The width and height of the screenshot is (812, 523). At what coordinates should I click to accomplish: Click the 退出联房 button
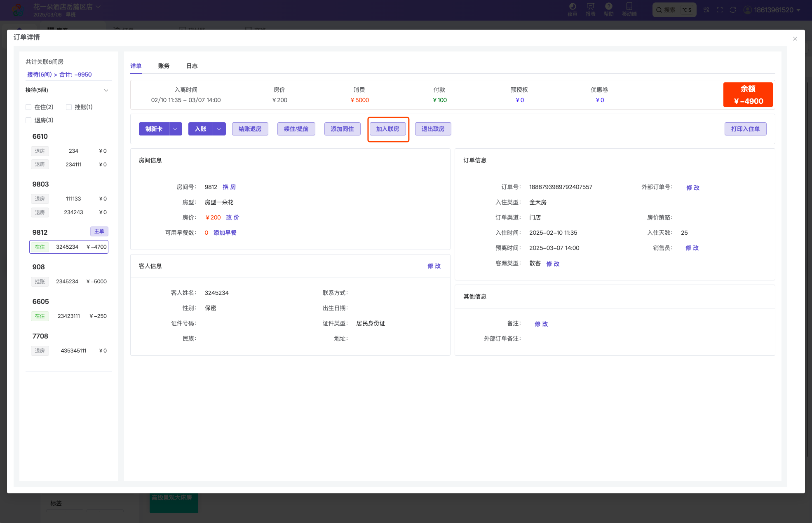433,129
